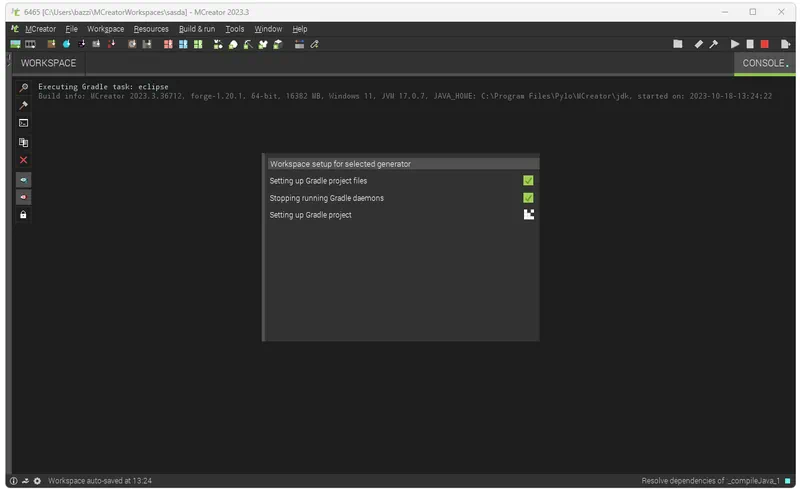
Task: Click the cyan Gradle status indicator square
Action: click(788, 481)
